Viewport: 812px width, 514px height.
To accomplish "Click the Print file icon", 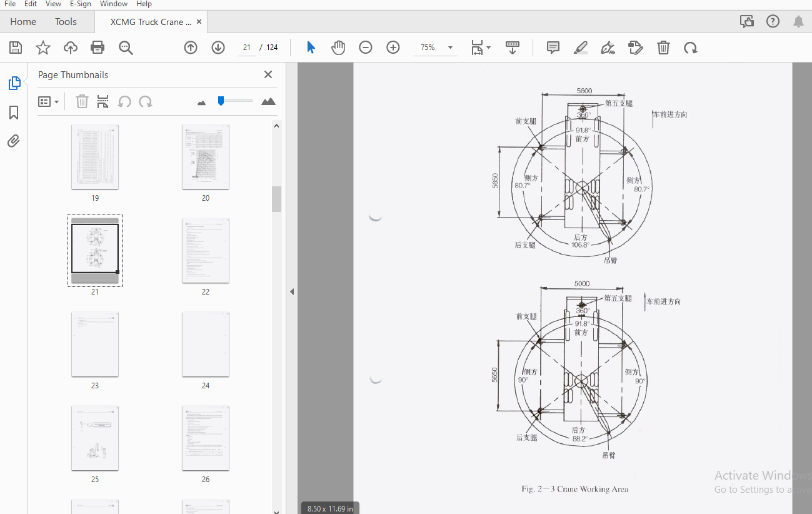I will coord(98,48).
